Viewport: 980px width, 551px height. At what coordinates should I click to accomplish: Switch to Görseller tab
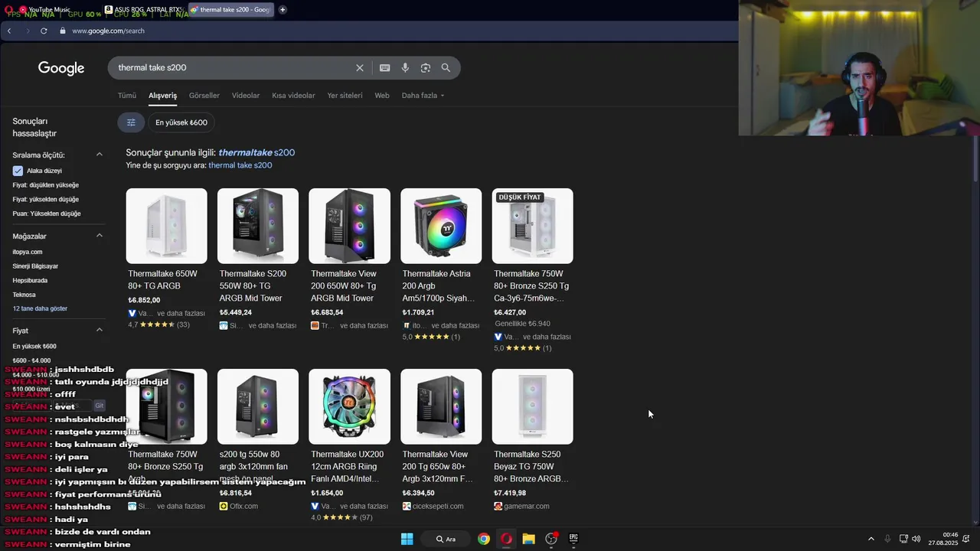pyautogui.click(x=204, y=96)
